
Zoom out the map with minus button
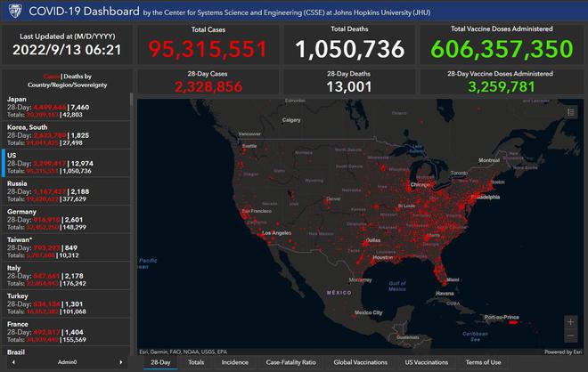570,336
